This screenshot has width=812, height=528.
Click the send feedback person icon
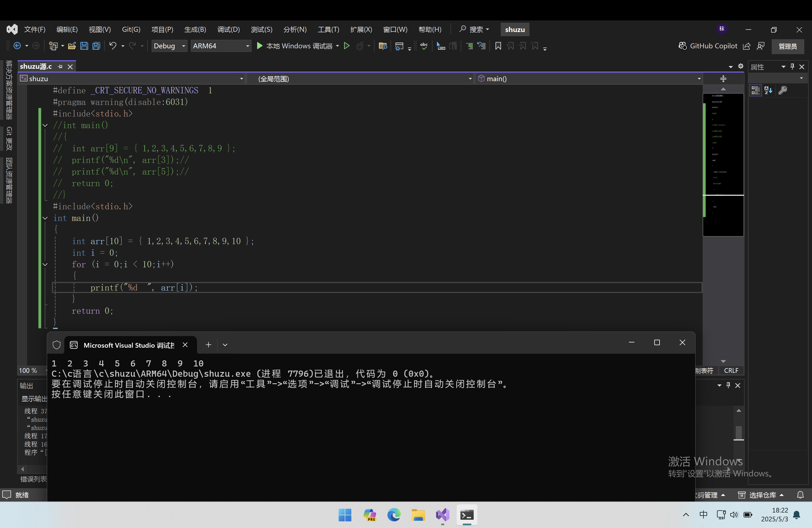pos(760,46)
